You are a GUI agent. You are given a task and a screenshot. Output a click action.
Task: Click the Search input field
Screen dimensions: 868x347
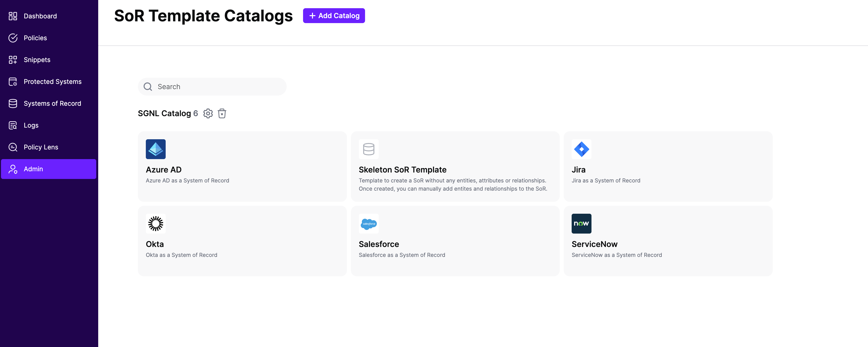[x=212, y=86]
